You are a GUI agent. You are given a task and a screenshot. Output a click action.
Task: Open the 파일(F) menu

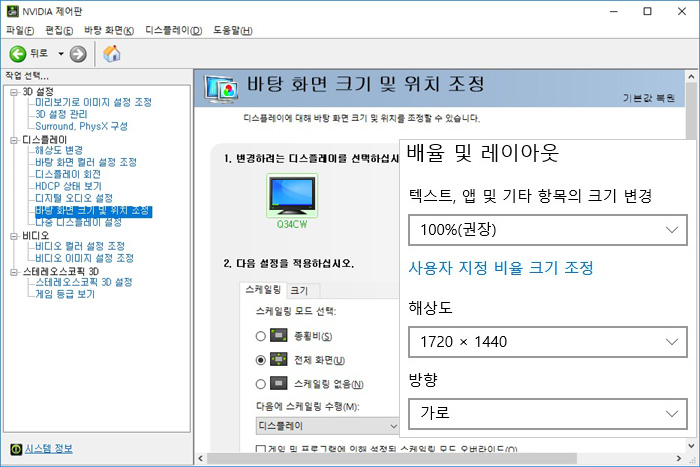20,30
